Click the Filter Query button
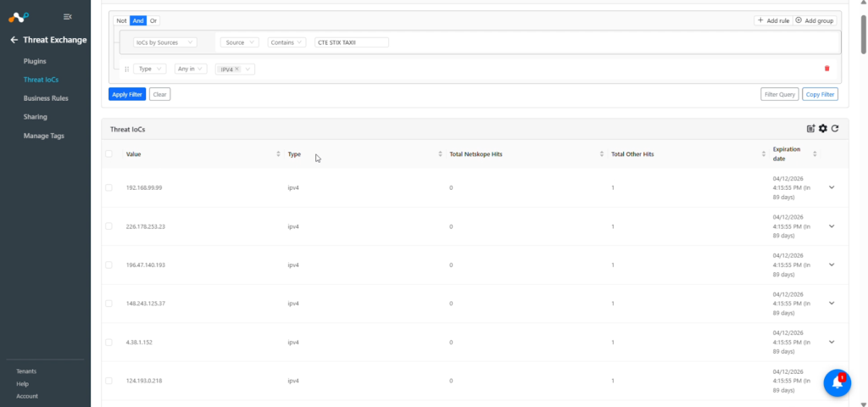Image resolution: width=868 pixels, height=407 pixels. (x=780, y=94)
